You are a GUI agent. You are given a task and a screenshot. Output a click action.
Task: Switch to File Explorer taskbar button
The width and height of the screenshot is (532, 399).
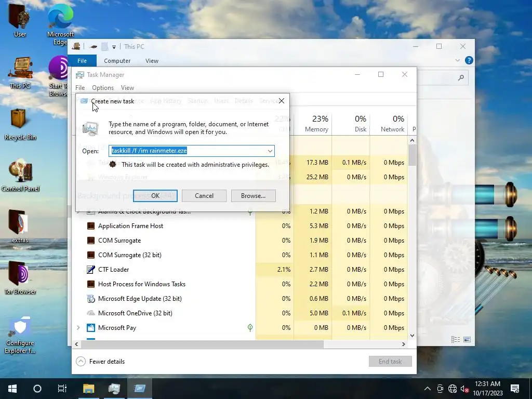coord(88,389)
